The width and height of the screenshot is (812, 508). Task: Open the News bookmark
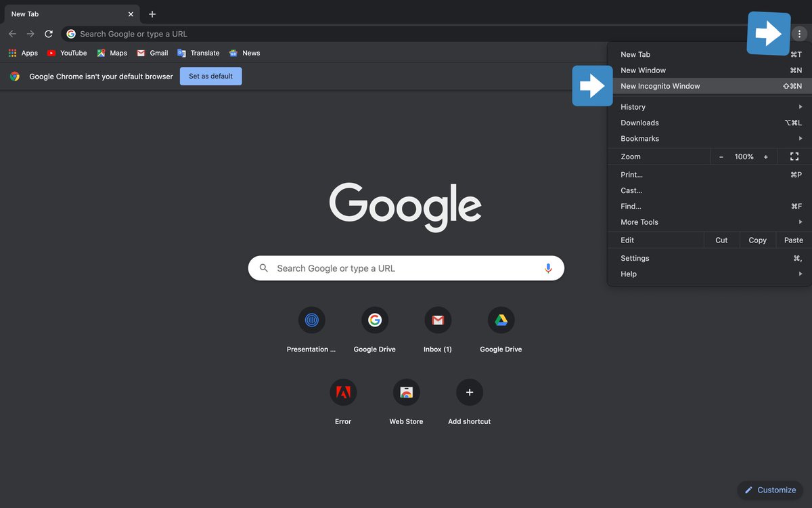[x=244, y=53]
